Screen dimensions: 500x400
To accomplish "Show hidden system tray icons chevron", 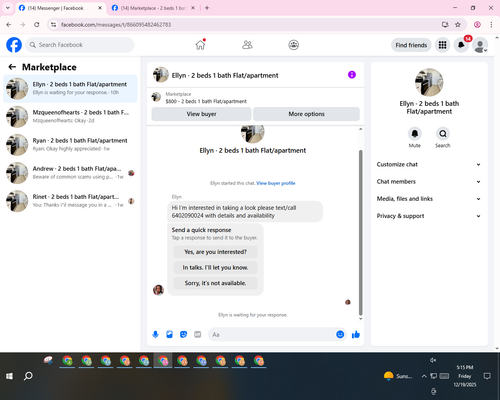I will point(424,376).
